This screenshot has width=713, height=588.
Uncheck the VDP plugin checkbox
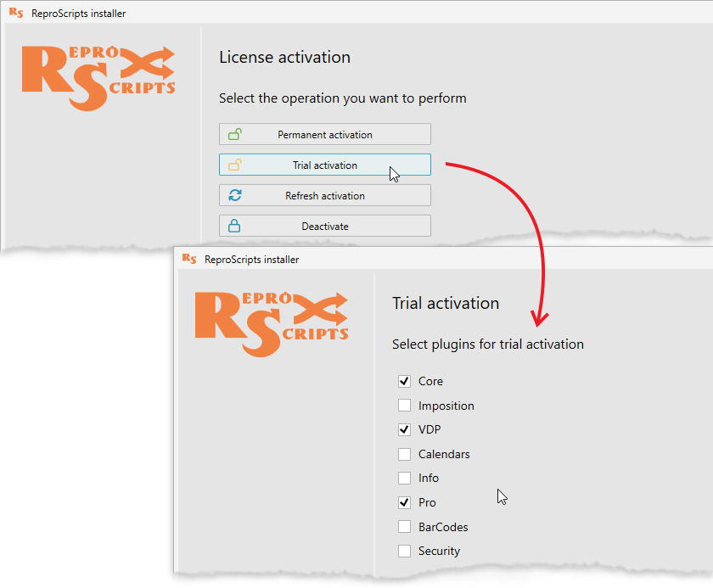pyautogui.click(x=404, y=429)
